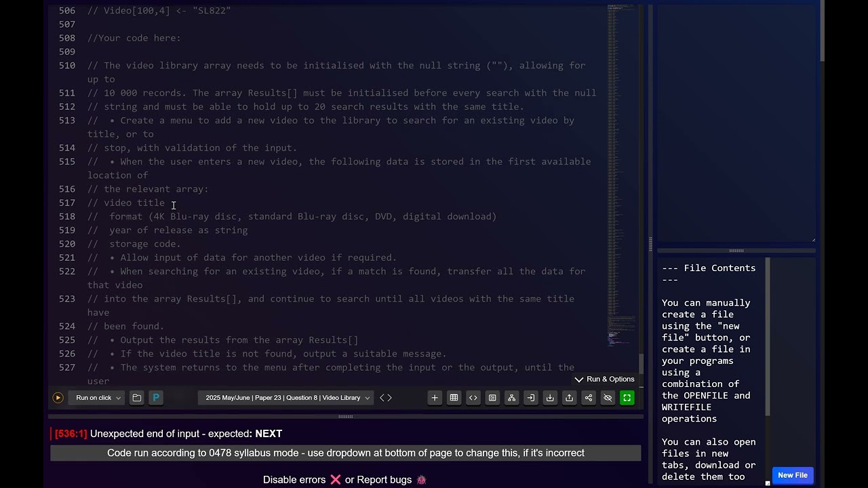The height and width of the screenshot is (488, 868).
Task: Click the code brackets icon
Action: click(x=473, y=398)
